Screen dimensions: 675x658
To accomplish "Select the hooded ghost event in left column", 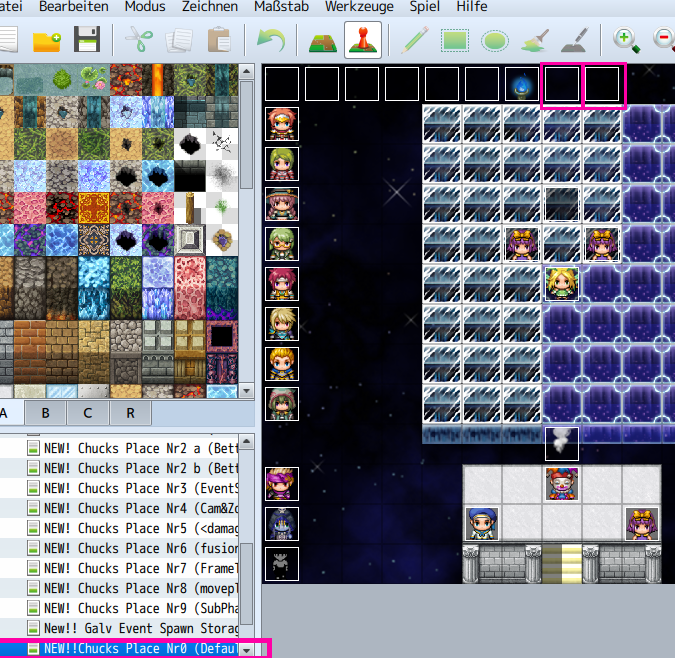I will pos(282,524).
